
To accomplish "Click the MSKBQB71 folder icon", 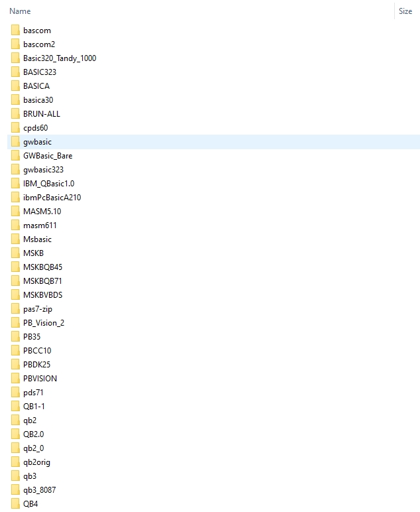I will [15, 281].
